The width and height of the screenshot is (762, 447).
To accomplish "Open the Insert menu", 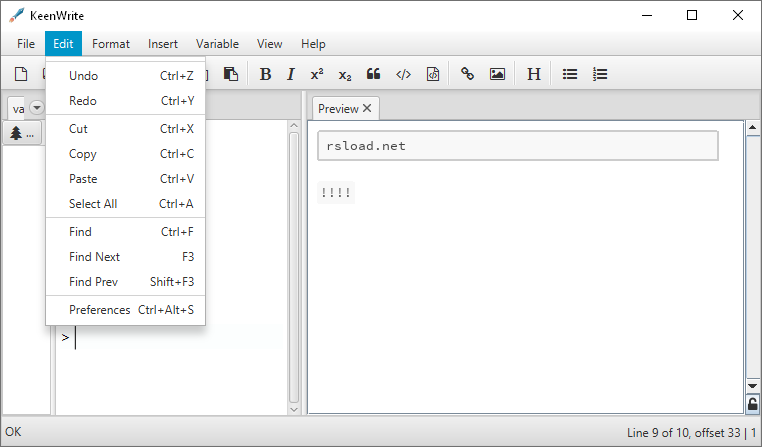I will click(x=163, y=44).
